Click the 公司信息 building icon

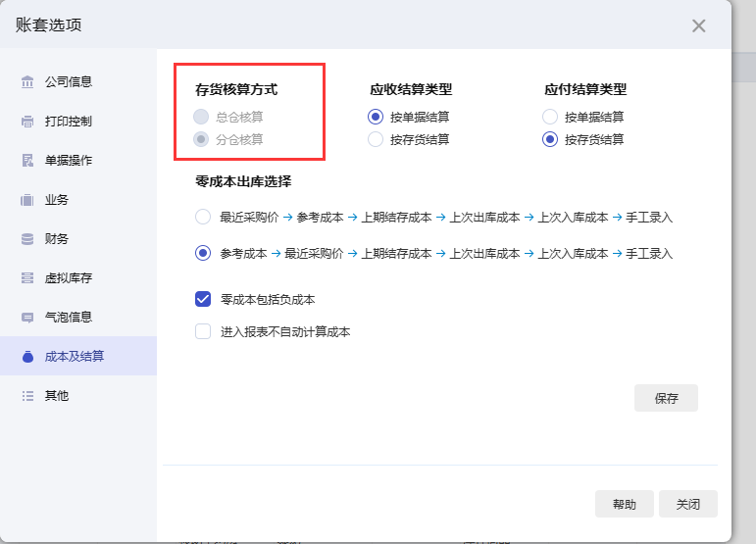pos(27,82)
